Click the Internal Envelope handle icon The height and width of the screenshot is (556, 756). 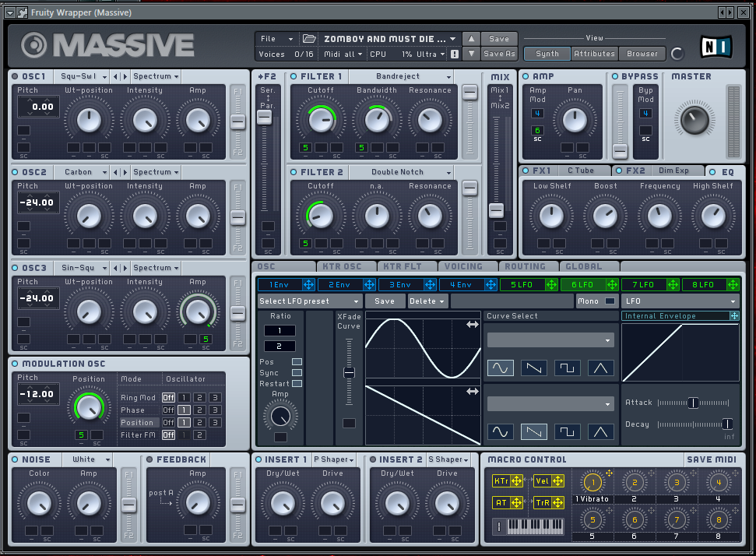tap(734, 316)
